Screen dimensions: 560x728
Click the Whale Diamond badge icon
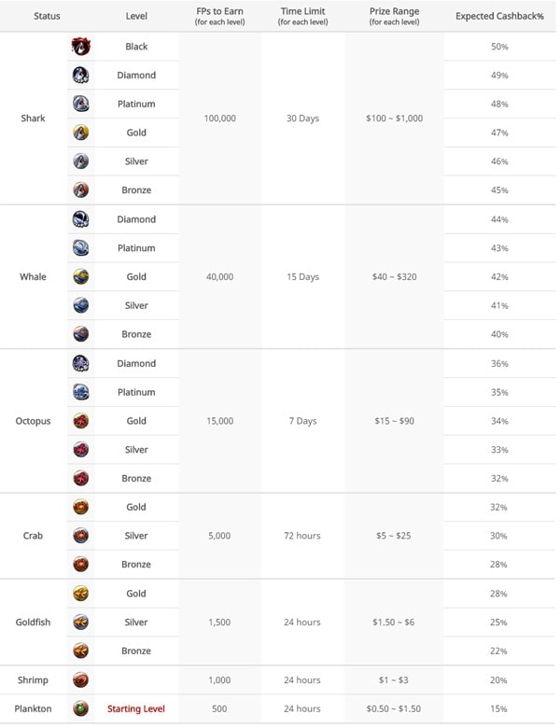coord(81,219)
